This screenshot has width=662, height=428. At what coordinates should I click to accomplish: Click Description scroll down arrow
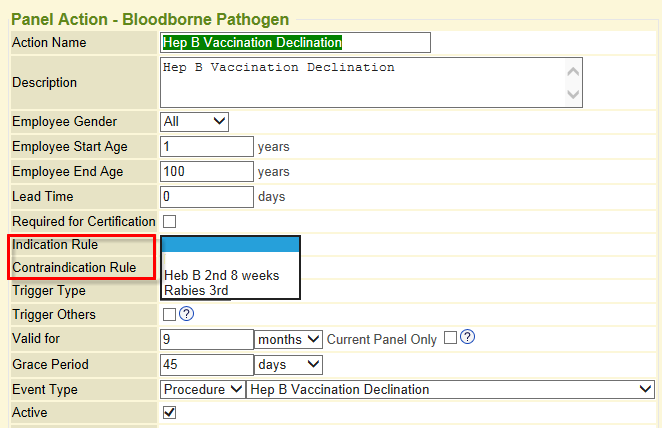point(573,94)
